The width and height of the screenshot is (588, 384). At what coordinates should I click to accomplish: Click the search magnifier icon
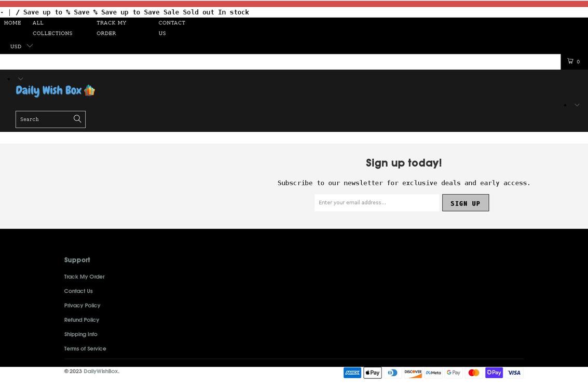click(77, 119)
